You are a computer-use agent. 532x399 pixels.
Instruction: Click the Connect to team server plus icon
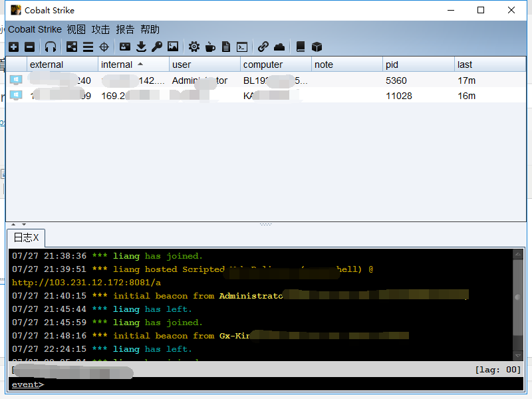[13, 47]
